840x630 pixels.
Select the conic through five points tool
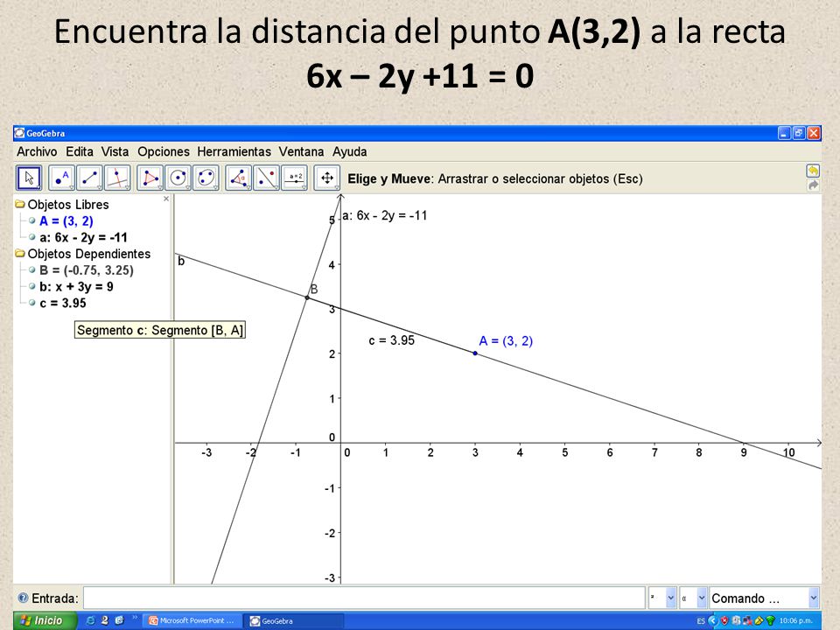(206, 178)
